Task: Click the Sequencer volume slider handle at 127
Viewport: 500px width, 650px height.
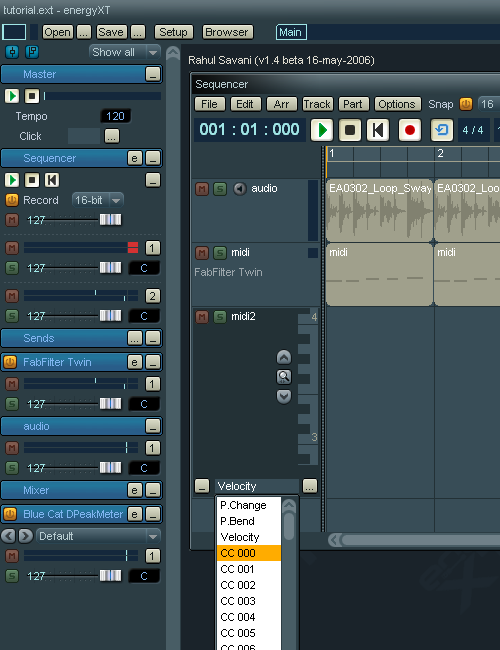Action: [110, 220]
